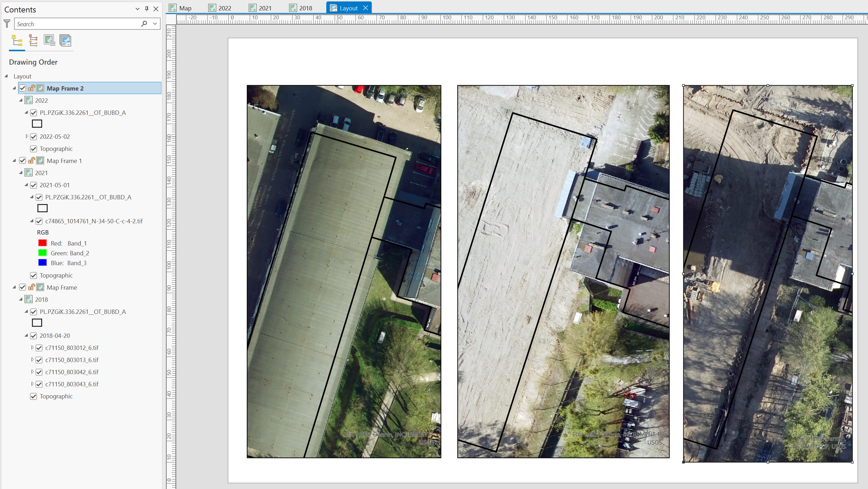Click the filter funnel icon in Contents

[7, 24]
